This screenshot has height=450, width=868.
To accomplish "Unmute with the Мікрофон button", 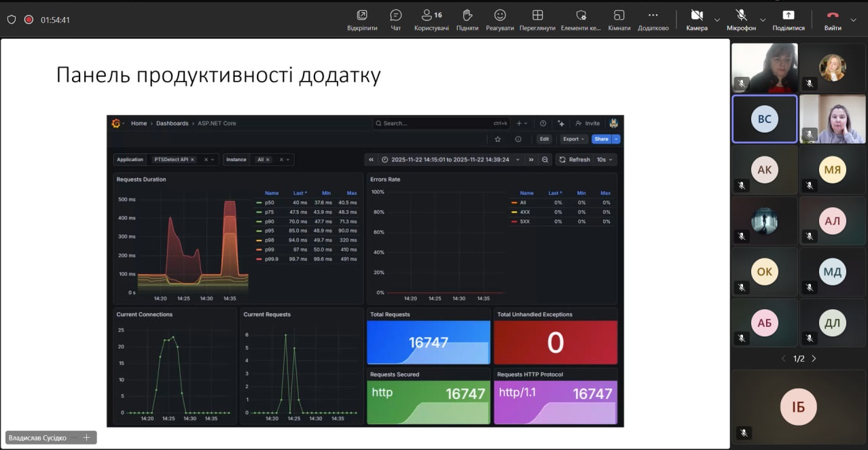I will coord(741,16).
